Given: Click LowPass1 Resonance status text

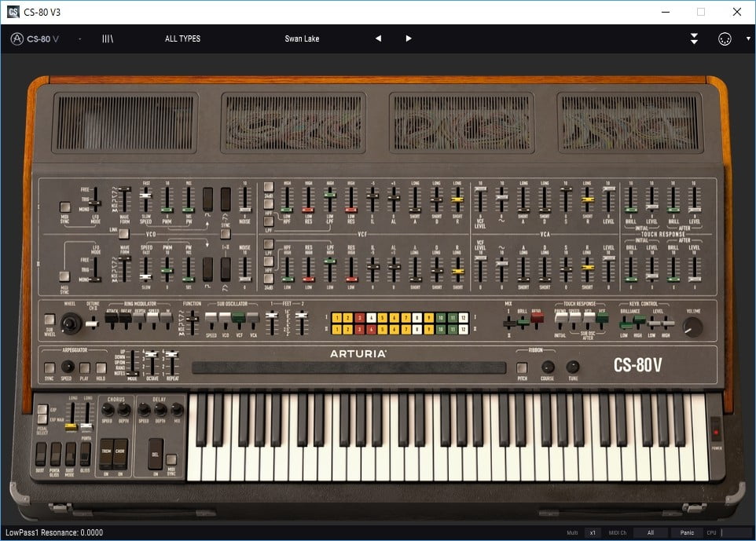Looking at the screenshot, I should tap(54, 532).
